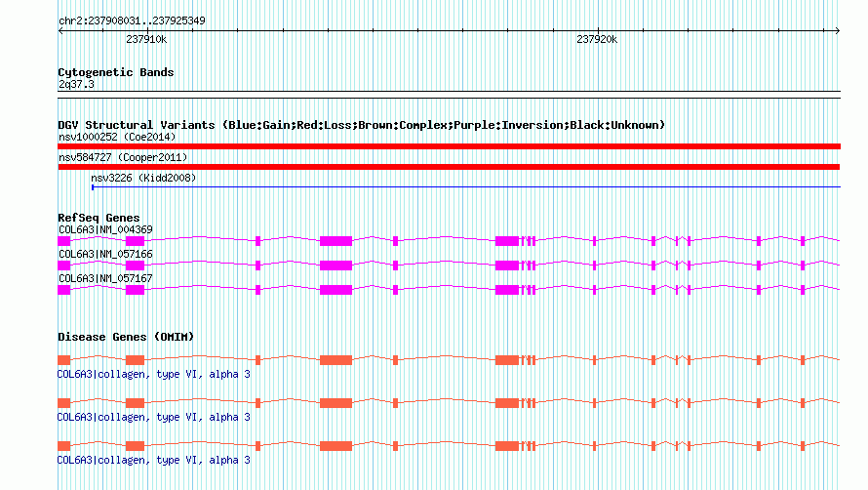Click the red nsv1000252 loss bar
Image resolution: width=868 pixels, height=490 pixels.
tap(449, 146)
